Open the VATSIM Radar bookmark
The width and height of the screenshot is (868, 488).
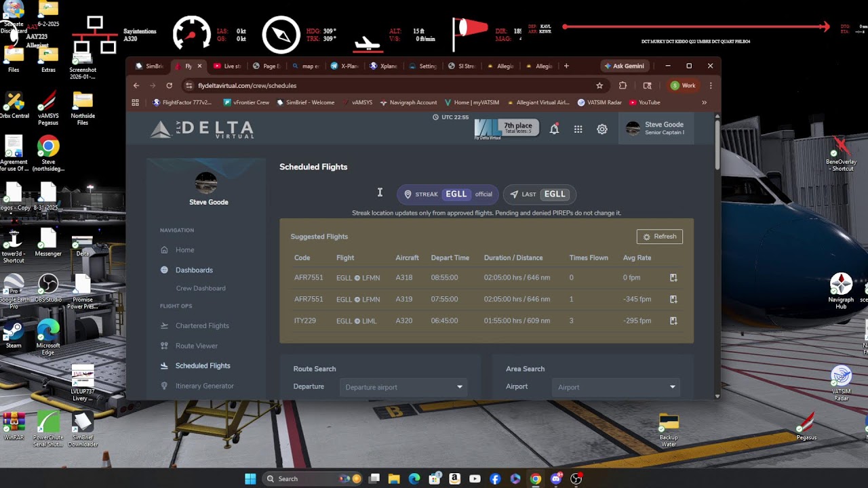(x=600, y=102)
